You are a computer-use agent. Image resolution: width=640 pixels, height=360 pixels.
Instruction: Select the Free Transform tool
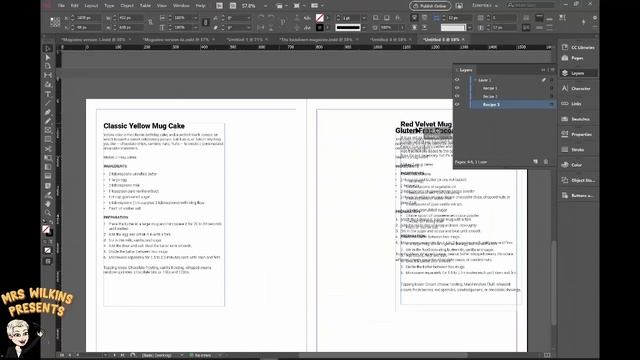48,158
